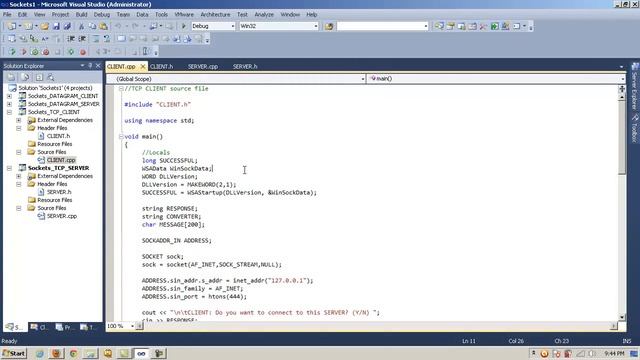Open the Analyze menu
The height and width of the screenshot is (360, 640).
(x=264, y=14)
